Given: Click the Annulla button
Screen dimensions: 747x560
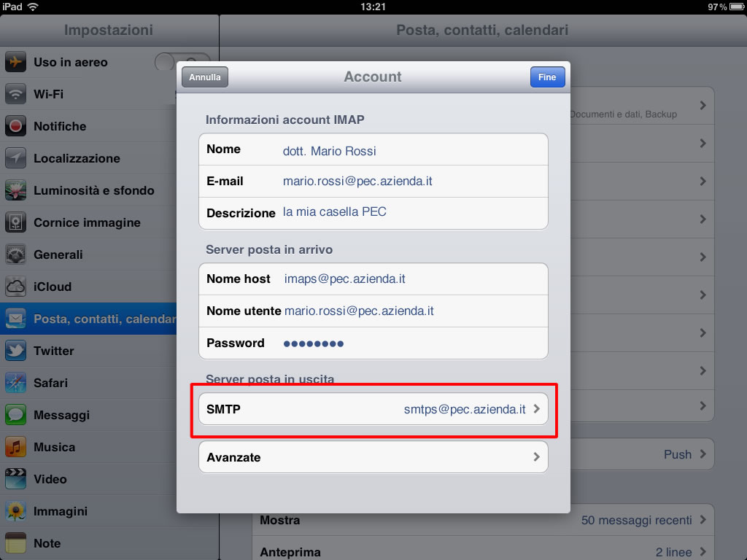Looking at the screenshot, I should 205,77.
